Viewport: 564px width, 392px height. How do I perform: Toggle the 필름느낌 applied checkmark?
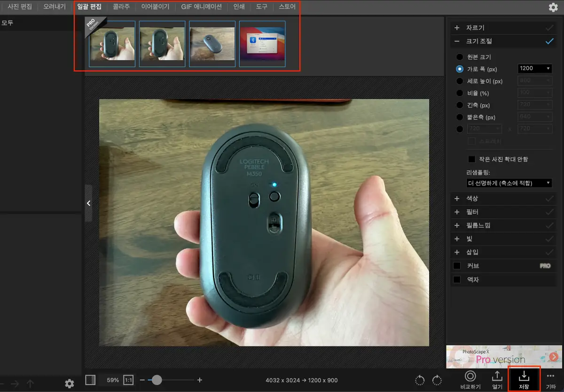point(549,225)
